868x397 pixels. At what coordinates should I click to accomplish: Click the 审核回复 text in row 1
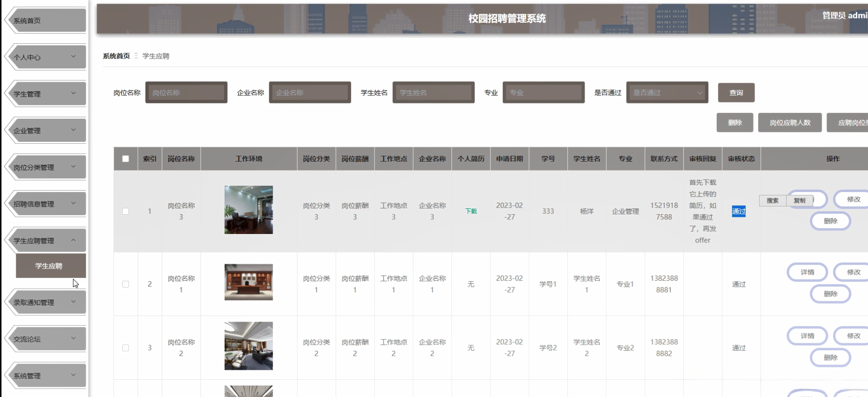point(703,211)
